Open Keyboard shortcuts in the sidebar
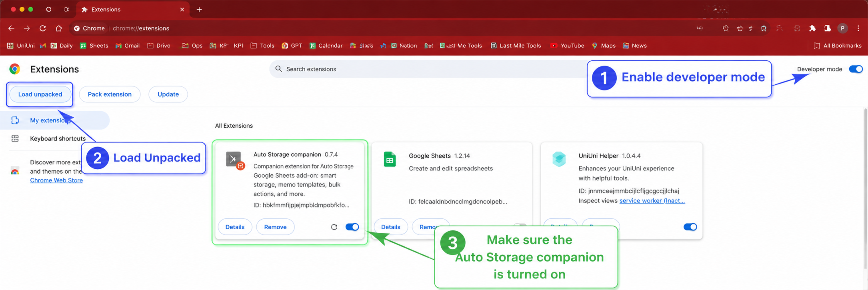This screenshot has height=290, width=868. (x=55, y=138)
